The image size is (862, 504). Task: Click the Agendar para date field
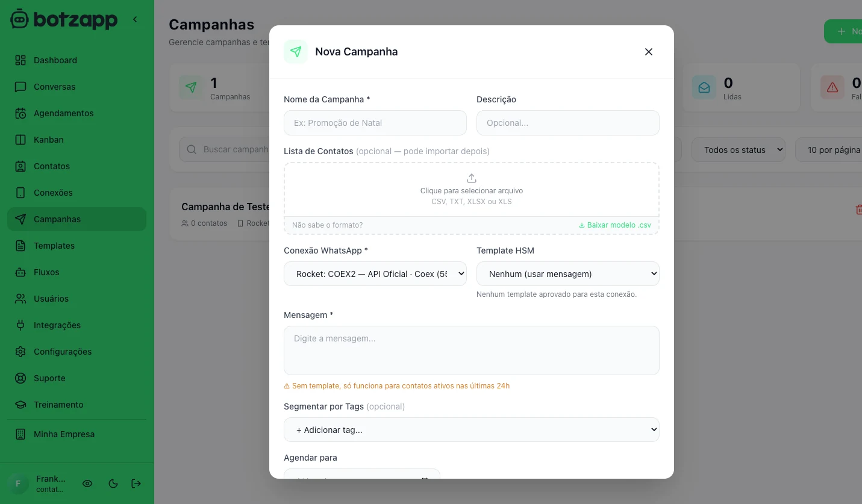(362, 474)
